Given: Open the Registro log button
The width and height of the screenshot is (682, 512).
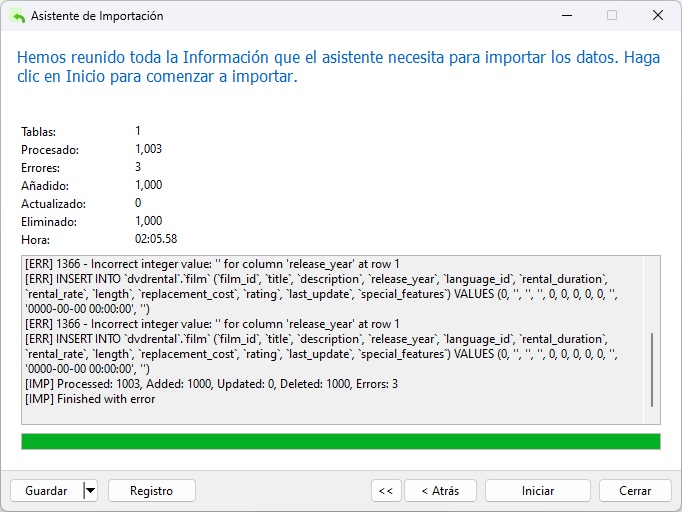Looking at the screenshot, I should (x=151, y=491).
